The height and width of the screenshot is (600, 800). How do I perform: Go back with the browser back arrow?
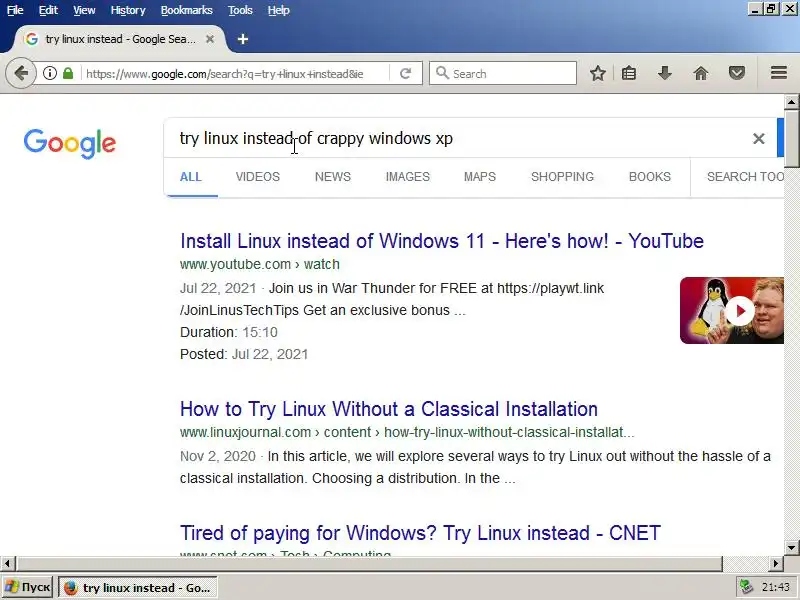pyautogui.click(x=20, y=73)
